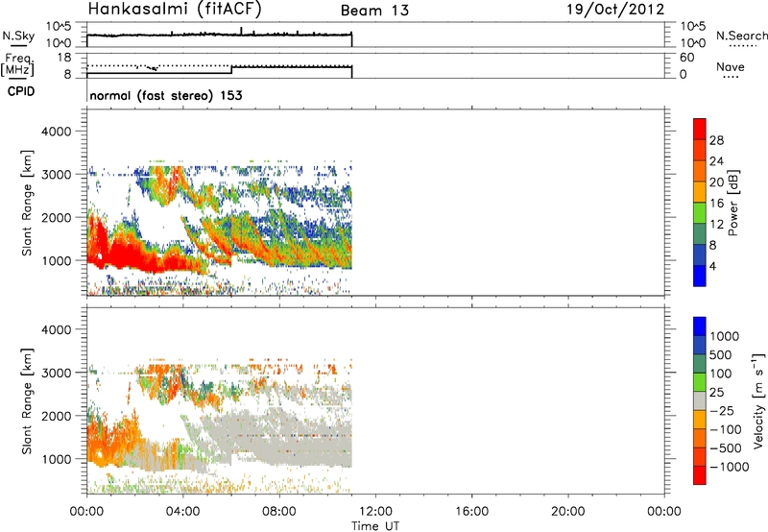
Task: Select the Power [dB] colorbar title
Action: coord(732,203)
